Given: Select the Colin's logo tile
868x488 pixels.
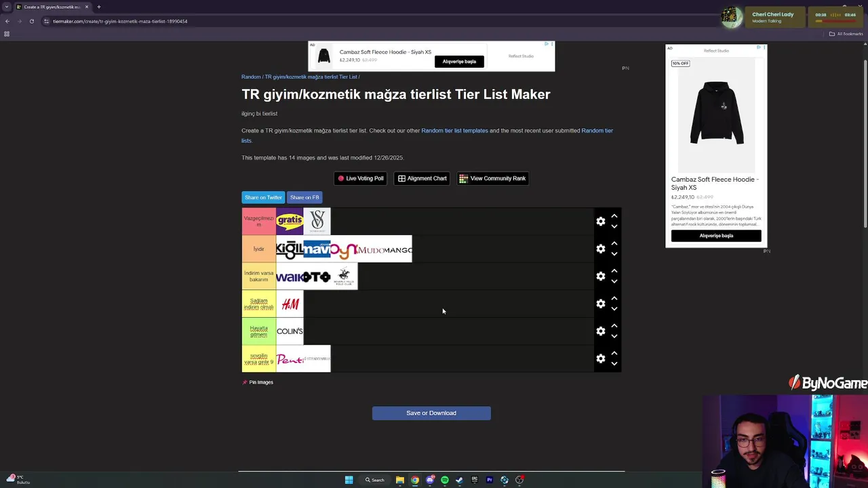Looking at the screenshot, I should (290, 331).
